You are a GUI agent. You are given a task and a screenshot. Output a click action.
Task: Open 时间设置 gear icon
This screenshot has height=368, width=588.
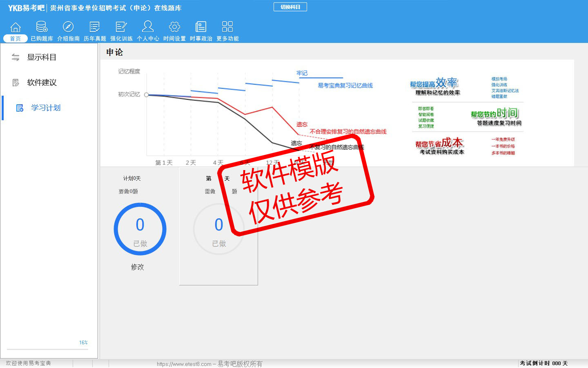coord(174,27)
